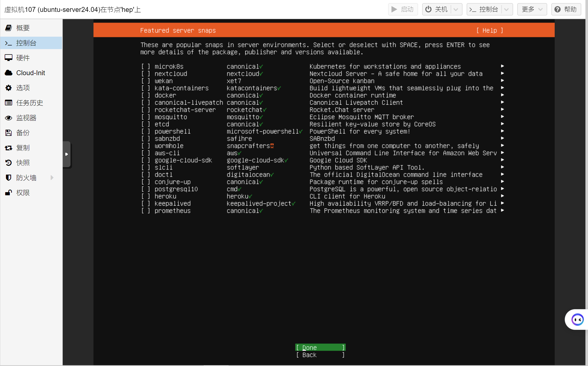Open the 概要 summary icon in sidebar

(x=9, y=28)
